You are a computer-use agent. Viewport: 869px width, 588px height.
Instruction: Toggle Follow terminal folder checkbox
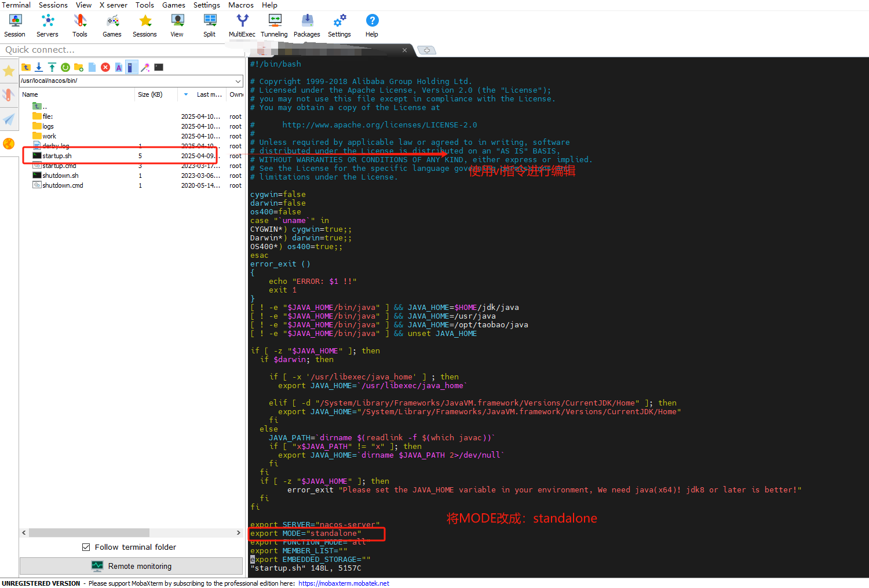coord(86,547)
